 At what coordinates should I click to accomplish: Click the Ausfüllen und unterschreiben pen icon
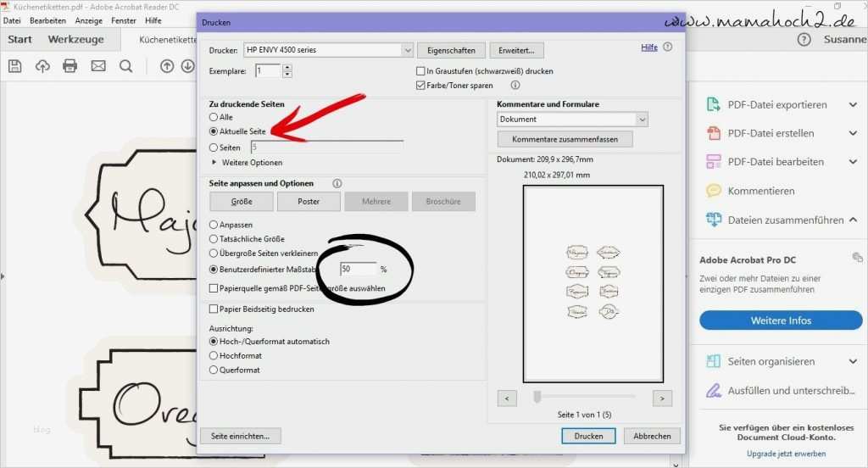point(713,391)
